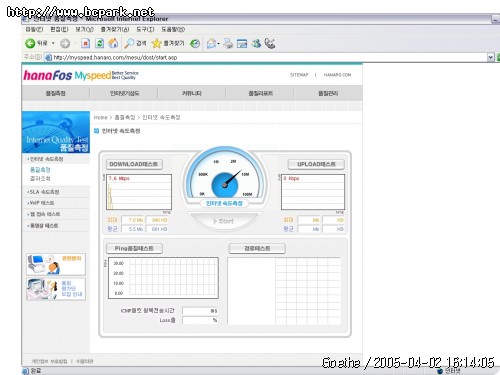Click the Home breadcrumb link

[100, 117]
